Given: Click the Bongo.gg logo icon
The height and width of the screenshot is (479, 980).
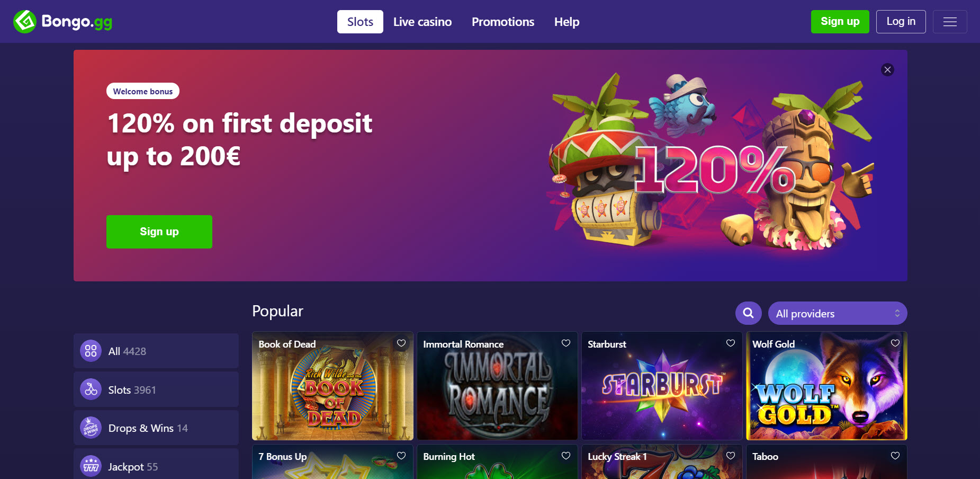Looking at the screenshot, I should pyautogui.click(x=24, y=22).
